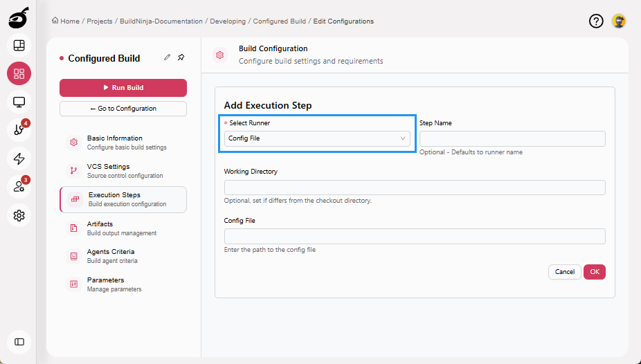Focus the Working Directory input field

[x=415, y=188]
